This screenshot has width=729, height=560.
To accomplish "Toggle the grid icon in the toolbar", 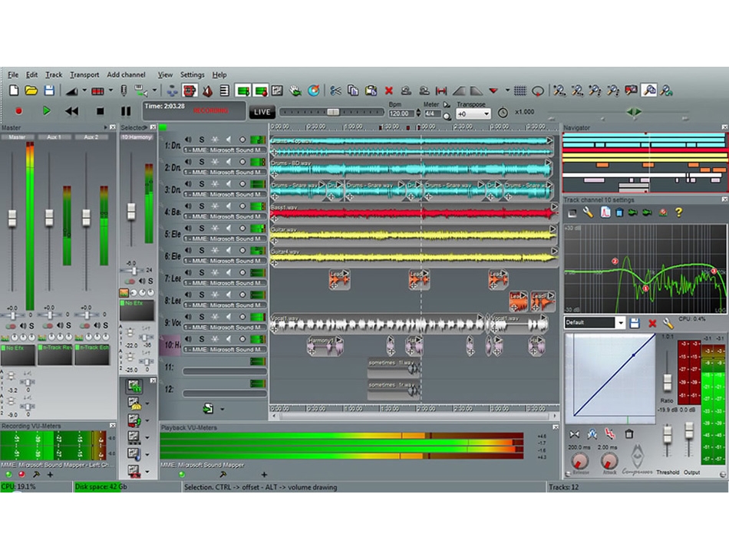I will coord(520,91).
